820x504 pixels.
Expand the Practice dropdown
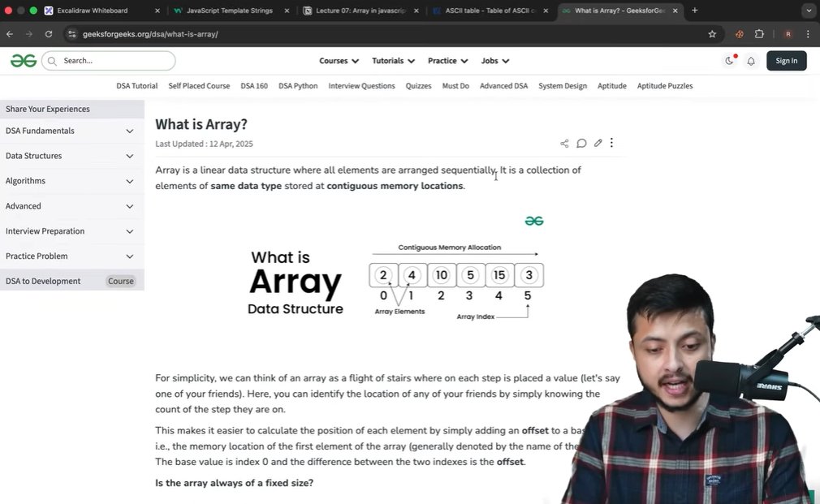click(447, 61)
